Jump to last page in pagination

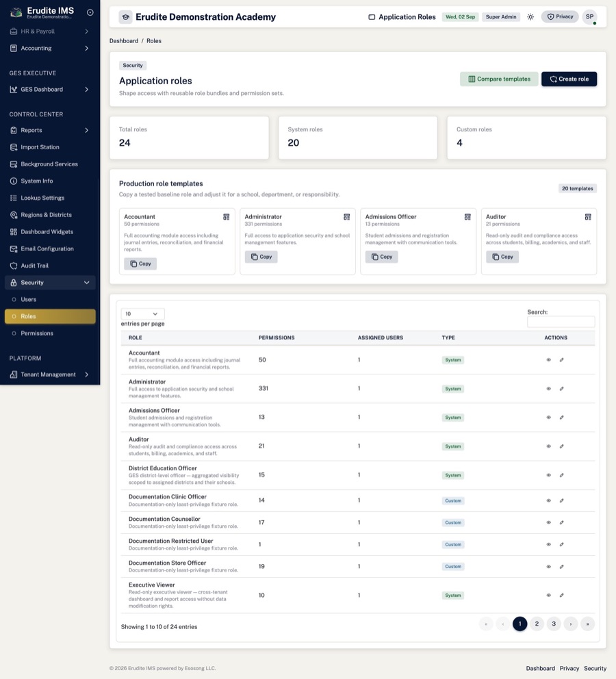click(587, 624)
